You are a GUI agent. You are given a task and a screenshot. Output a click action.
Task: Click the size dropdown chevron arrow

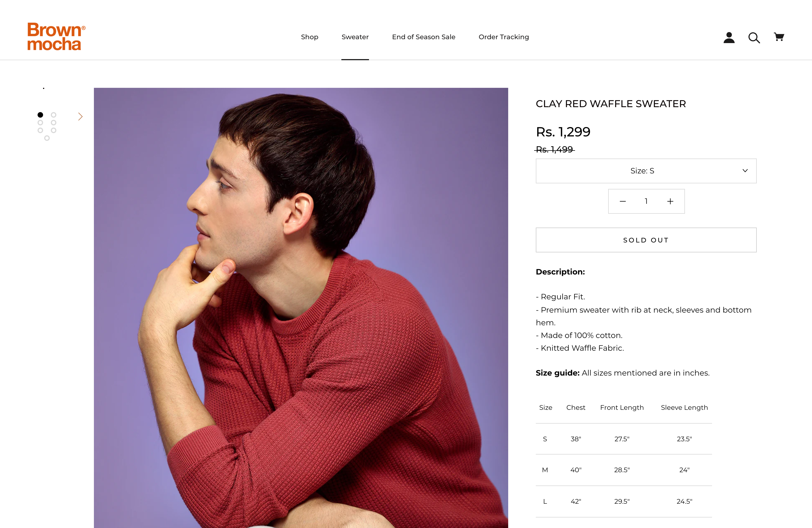pos(745,171)
